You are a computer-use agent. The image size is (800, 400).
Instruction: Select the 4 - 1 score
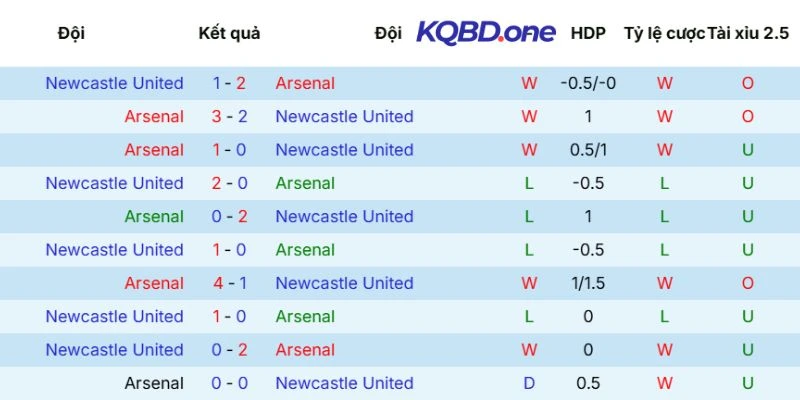pyautogui.click(x=229, y=283)
